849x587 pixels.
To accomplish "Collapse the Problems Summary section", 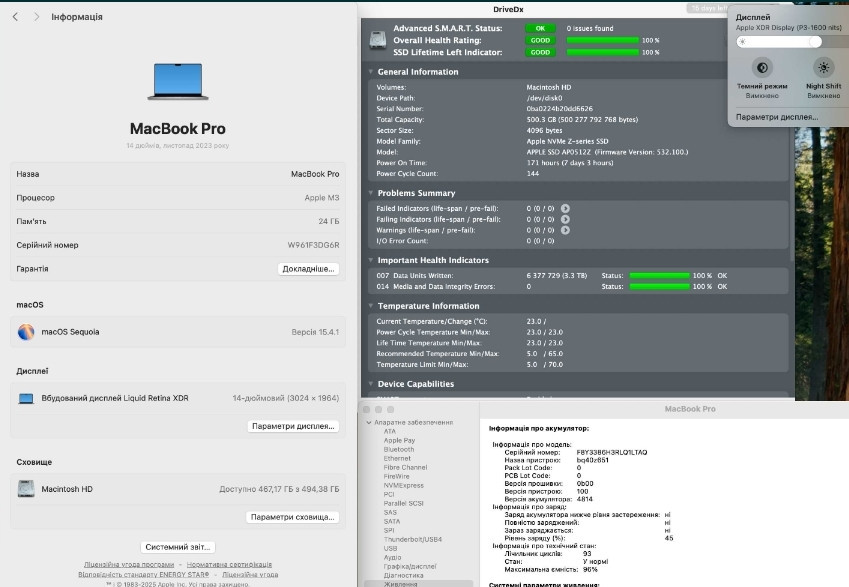I will (368, 193).
